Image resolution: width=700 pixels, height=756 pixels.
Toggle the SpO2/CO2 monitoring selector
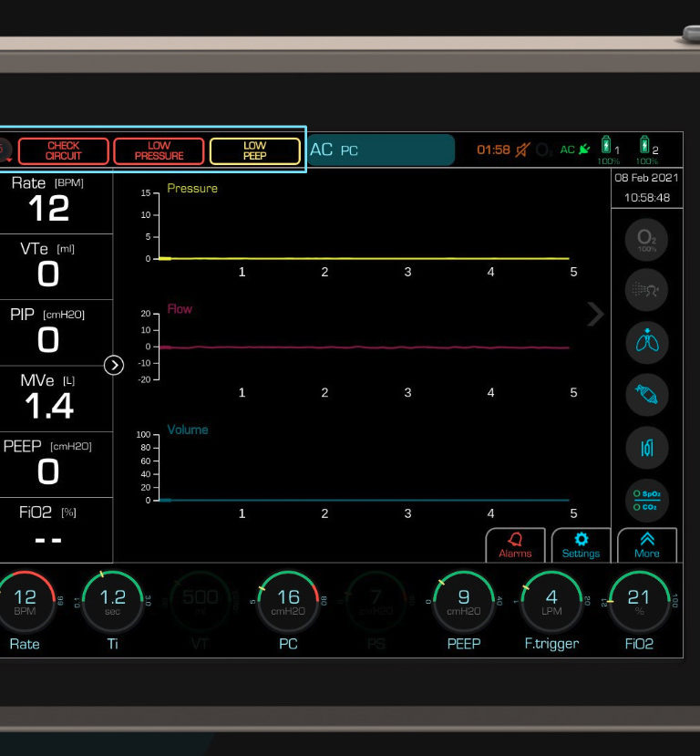[646, 500]
